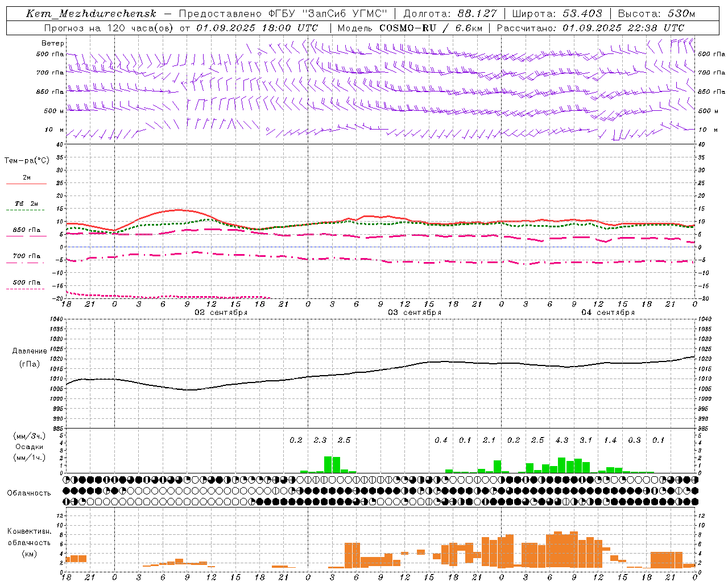Image resolution: width=728 pixels, height=582 pixels.
Task: Click the green dashed line sample under 'Td 2м'
Action: [x=26, y=210]
